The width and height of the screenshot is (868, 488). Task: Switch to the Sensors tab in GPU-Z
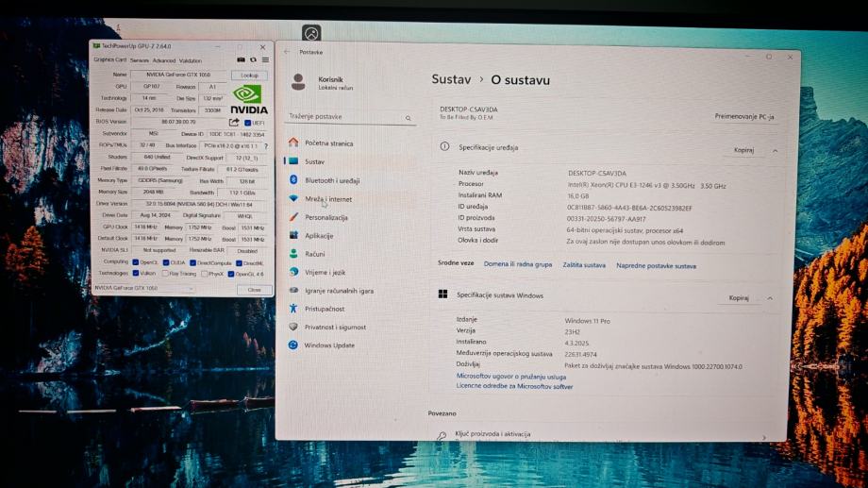pos(140,60)
